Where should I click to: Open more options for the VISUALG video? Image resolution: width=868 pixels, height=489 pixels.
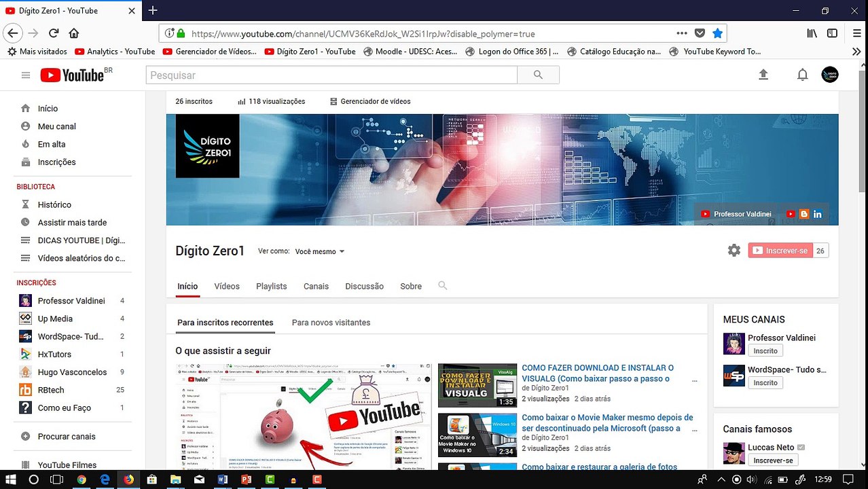coord(695,382)
